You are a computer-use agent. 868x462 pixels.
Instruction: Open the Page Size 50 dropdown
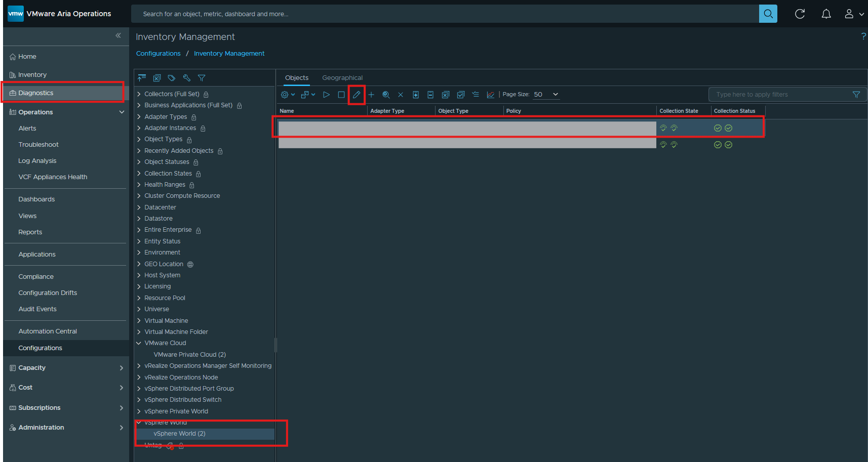tap(546, 95)
